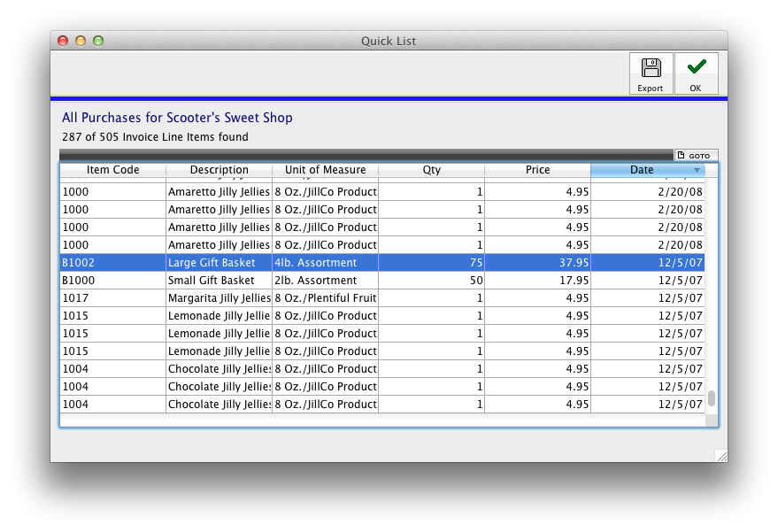This screenshot has width=778, height=532.
Task: Click the quantity 50 cell
Action: pos(431,281)
